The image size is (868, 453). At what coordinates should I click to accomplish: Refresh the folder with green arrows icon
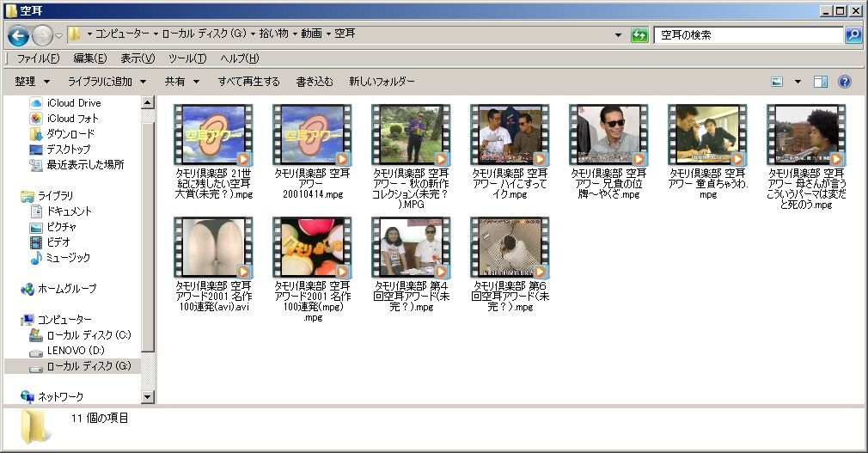click(x=639, y=35)
